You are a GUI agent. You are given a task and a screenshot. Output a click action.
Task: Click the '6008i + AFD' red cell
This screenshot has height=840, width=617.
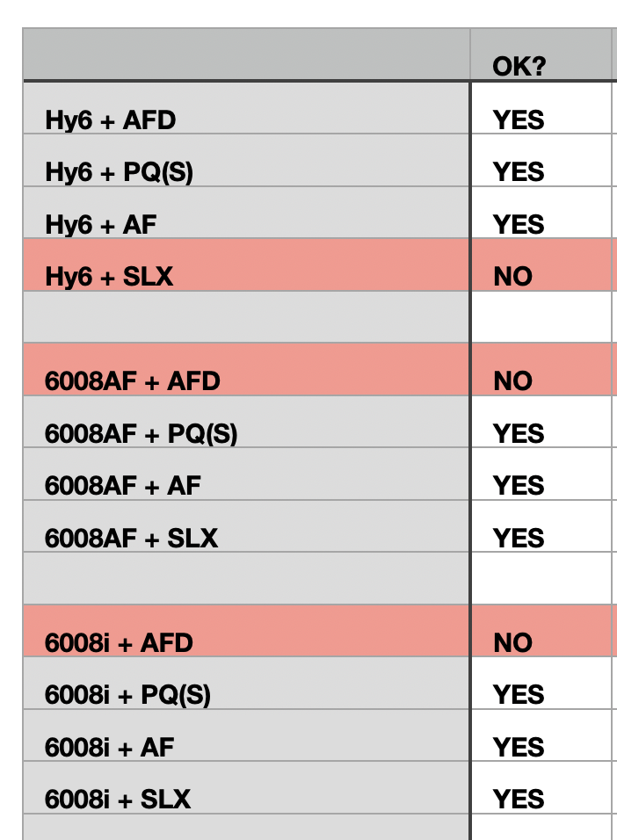(246, 642)
